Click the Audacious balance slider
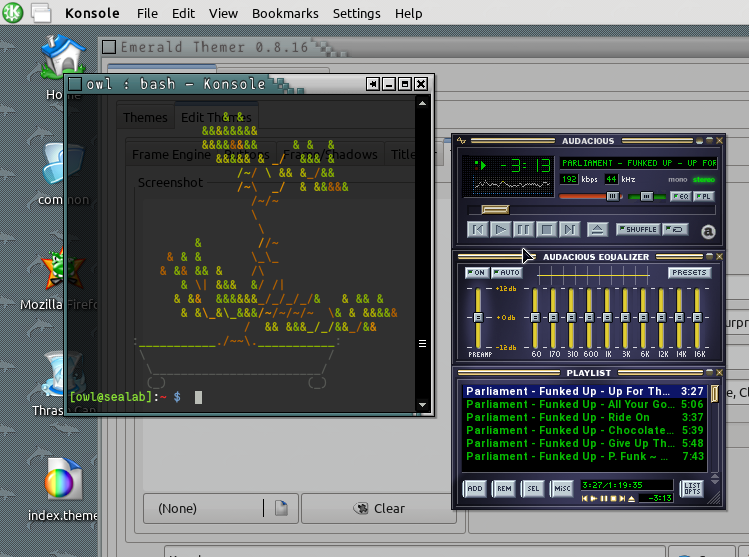This screenshot has width=749, height=557. pyautogui.click(x=647, y=196)
